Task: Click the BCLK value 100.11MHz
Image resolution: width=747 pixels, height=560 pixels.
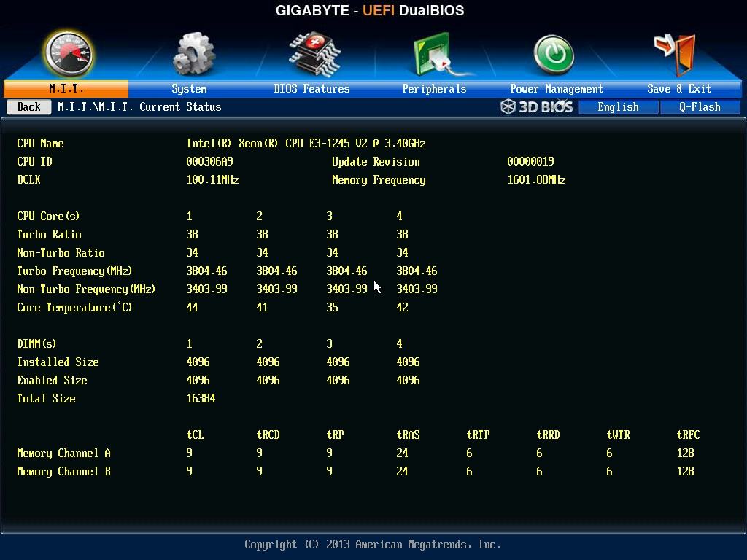Action: click(212, 179)
